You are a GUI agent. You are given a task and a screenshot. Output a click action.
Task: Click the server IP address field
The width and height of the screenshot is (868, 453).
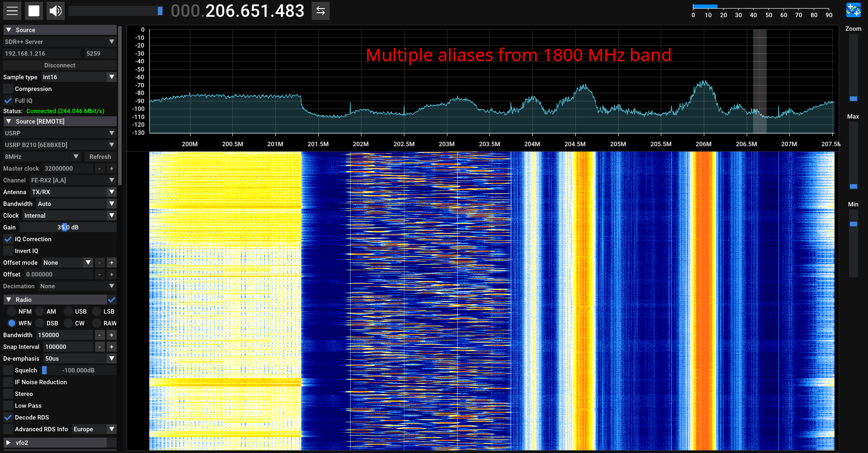click(x=42, y=53)
